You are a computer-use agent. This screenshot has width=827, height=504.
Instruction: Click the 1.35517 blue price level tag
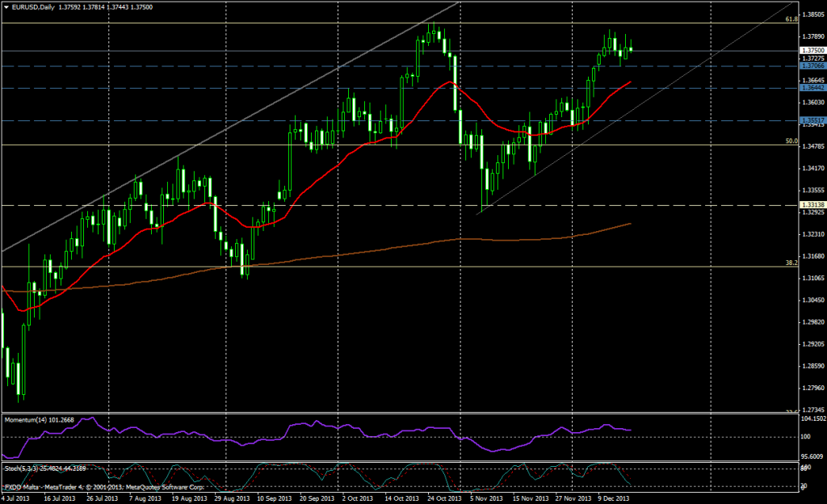click(811, 120)
